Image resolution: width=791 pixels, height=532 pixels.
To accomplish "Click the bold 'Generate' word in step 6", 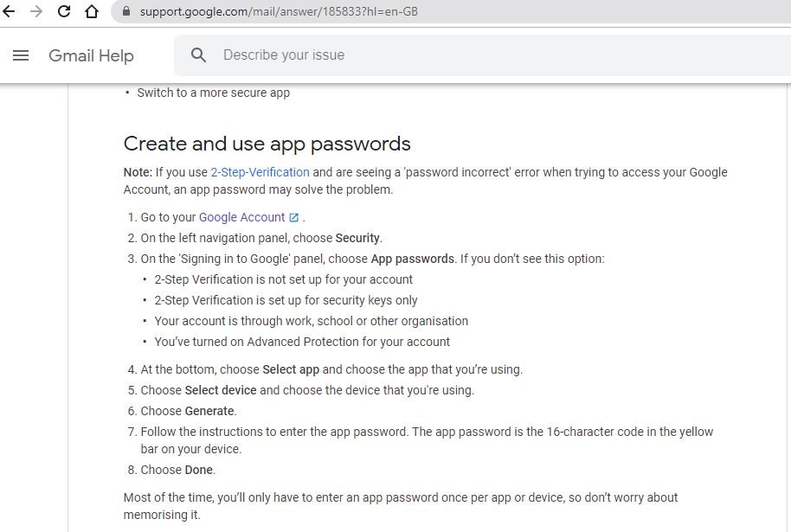I will [209, 411].
